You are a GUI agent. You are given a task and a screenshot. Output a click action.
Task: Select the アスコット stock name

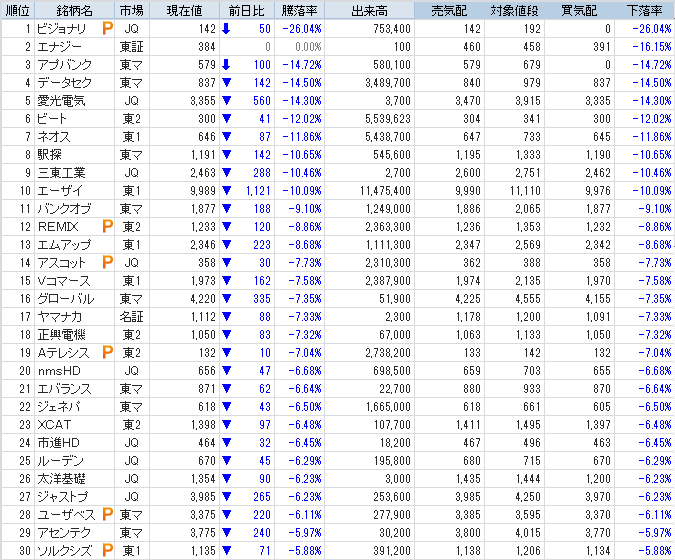(62, 263)
